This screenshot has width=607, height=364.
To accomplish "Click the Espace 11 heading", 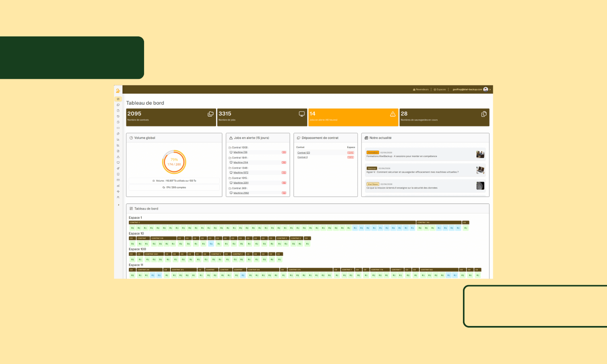I will [136, 265].
